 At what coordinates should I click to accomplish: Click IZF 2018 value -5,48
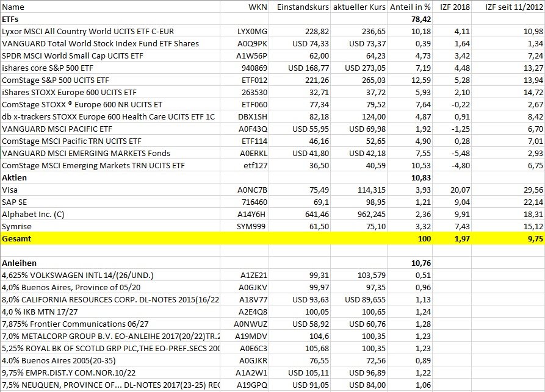pos(452,153)
